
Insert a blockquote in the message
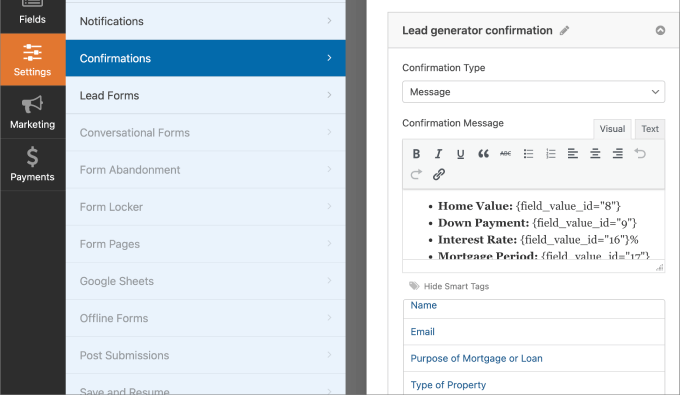click(x=483, y=153)
